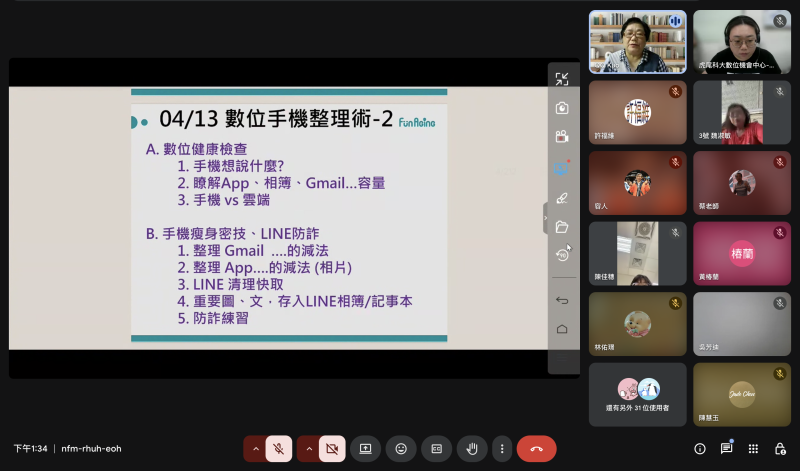This screenshot has width=800, height=471.
Task: Click the speaking indicator on active speaker tile
Action: click(x=675, y=21)
